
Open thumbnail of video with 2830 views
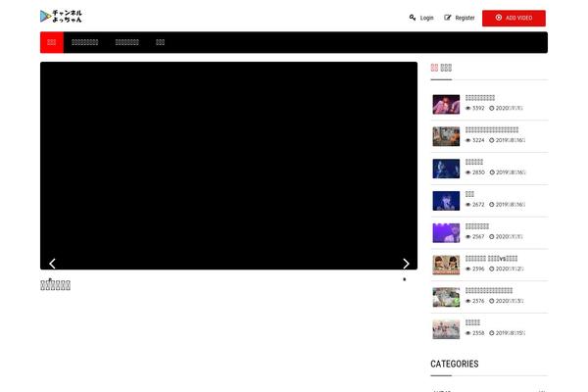446,169
